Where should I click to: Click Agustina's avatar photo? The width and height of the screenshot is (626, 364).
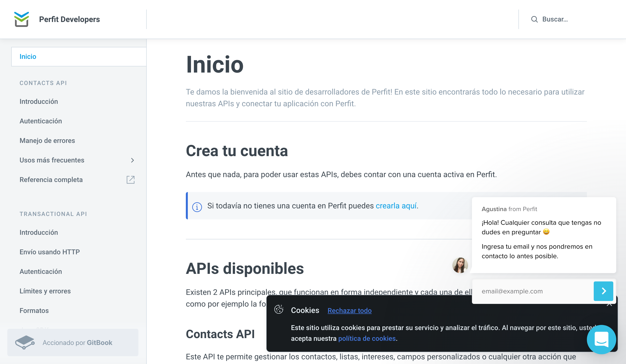point(460,265)
